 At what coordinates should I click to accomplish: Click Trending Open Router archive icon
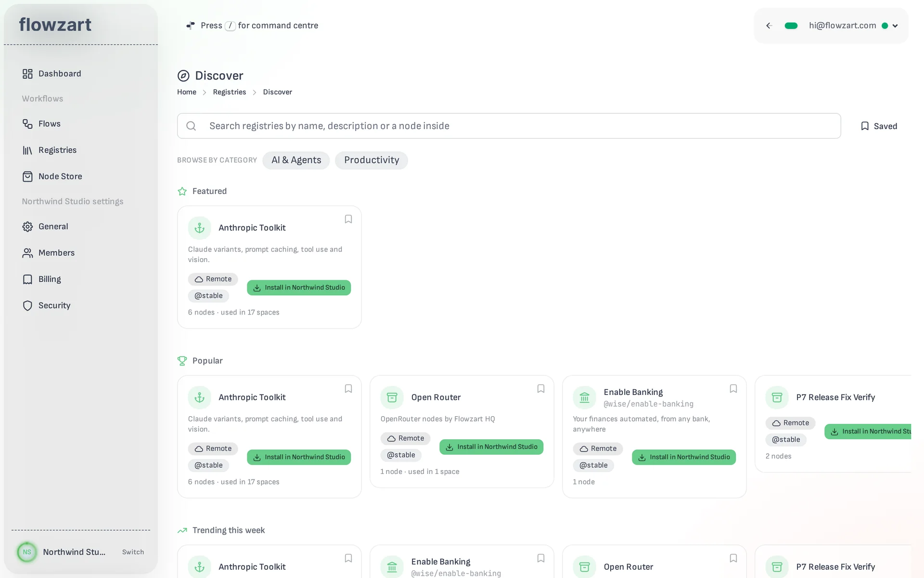point(585,567)
